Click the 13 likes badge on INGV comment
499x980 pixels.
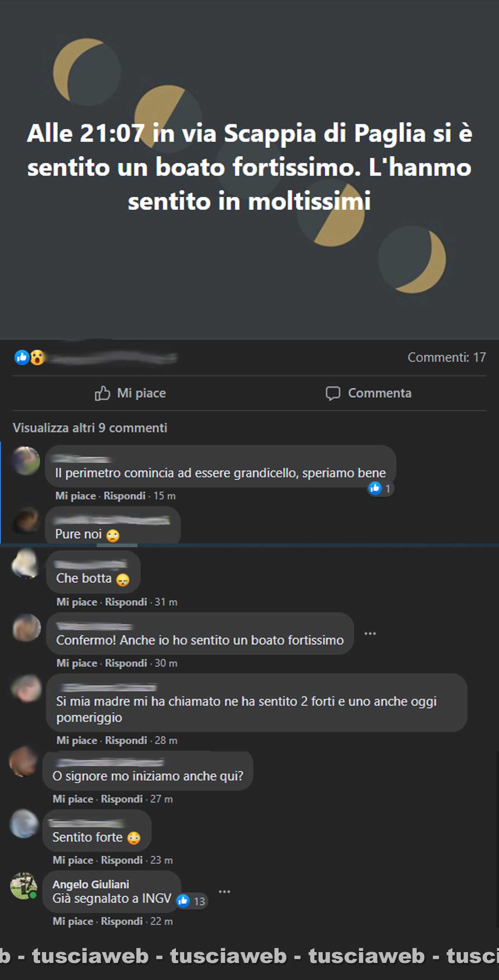click(192, 901)
